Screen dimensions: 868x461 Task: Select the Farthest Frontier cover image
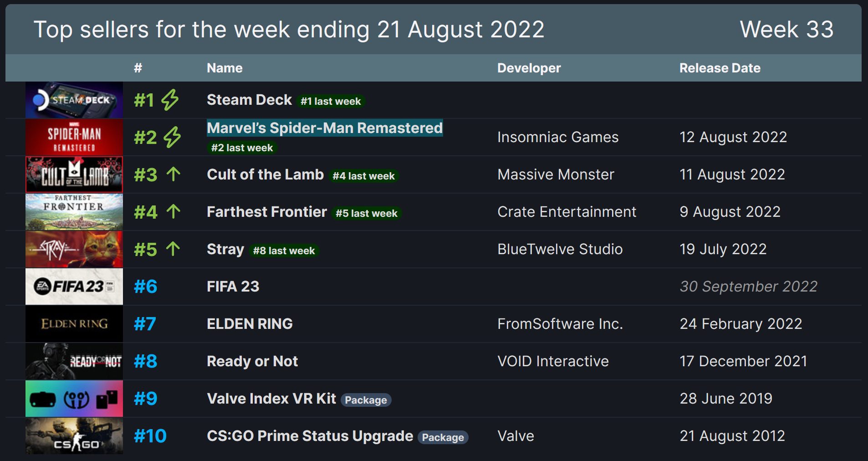click(x=74, y=212)
